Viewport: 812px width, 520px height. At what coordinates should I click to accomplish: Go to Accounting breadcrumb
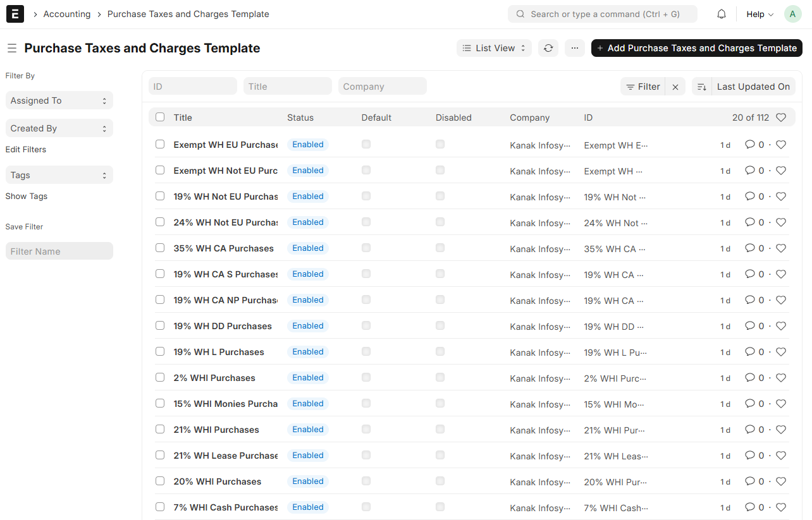coord(67,14)
